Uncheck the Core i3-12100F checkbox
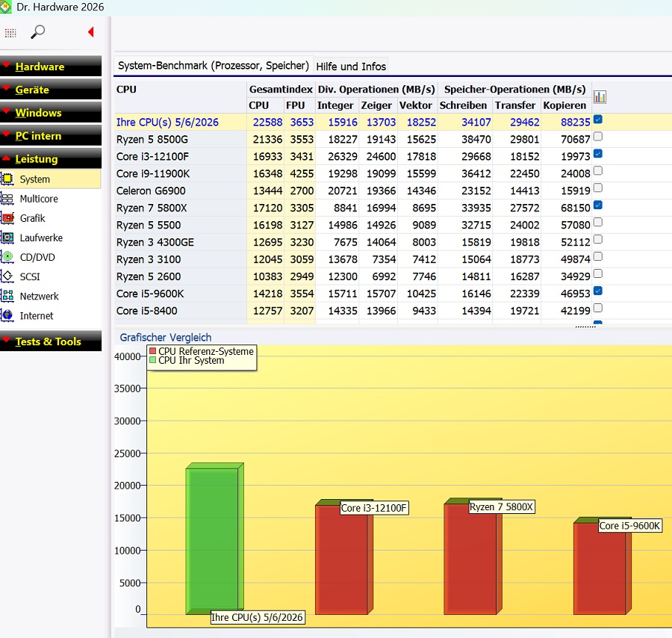Image resolution: width=672 pixels, height=638 pixels. (x=598, y=154)
